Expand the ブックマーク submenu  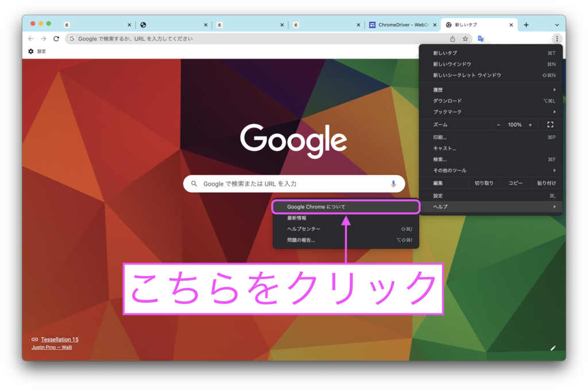(x=491, y=112)
